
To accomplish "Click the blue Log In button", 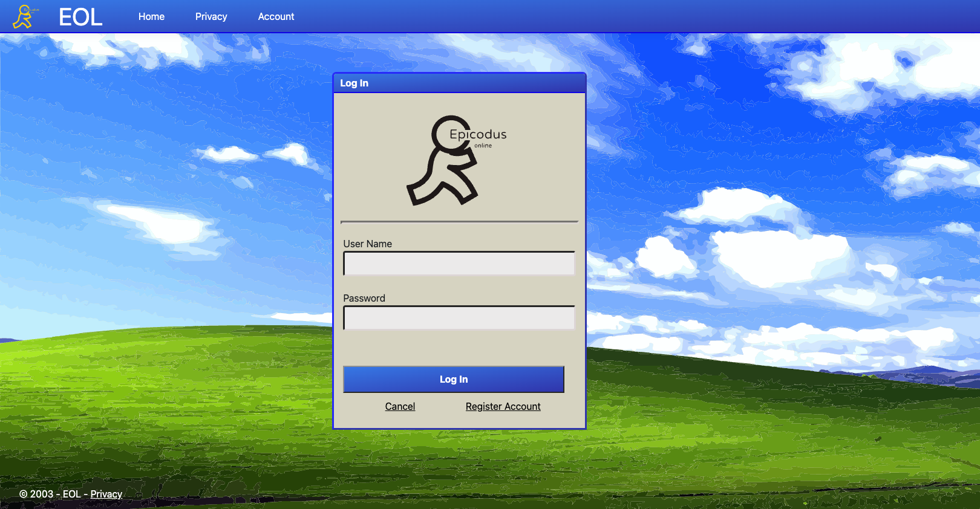I will [x=454, y=379].
